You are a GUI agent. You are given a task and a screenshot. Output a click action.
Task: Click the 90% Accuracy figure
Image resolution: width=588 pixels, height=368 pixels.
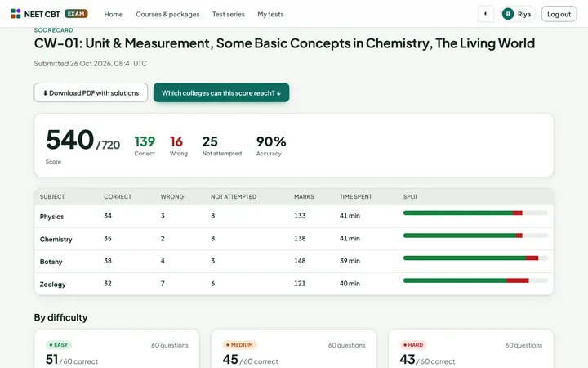pos(271,141)
